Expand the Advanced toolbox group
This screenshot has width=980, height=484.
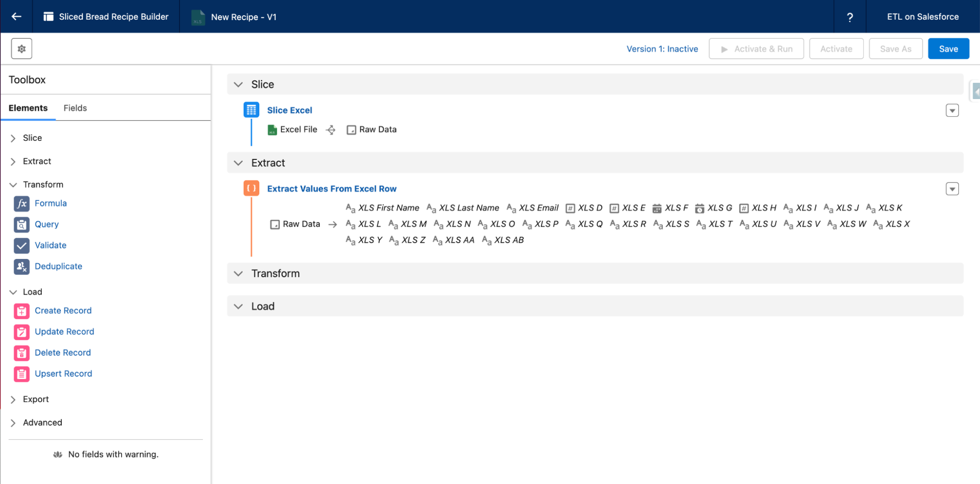pyautogui.click(x=13, y=423)
